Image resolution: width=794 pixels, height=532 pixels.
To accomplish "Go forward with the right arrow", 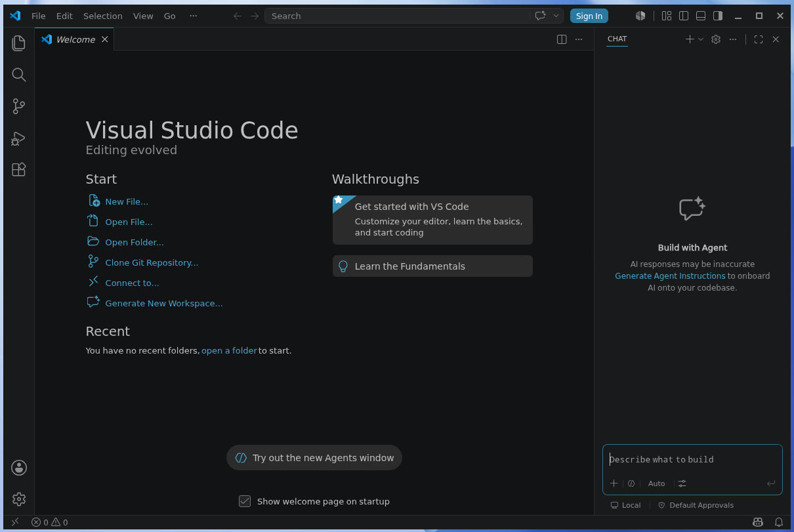I will (255, 16).
